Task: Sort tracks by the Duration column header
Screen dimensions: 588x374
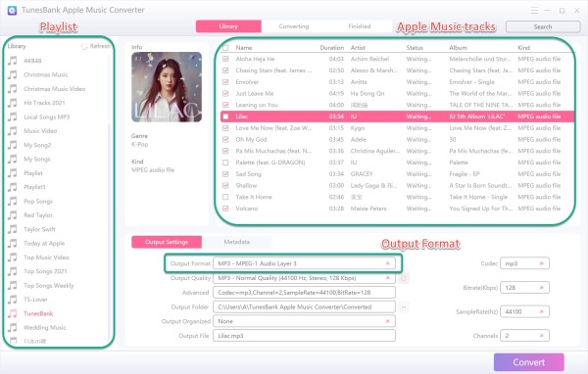Action: (x=331, y=48)
